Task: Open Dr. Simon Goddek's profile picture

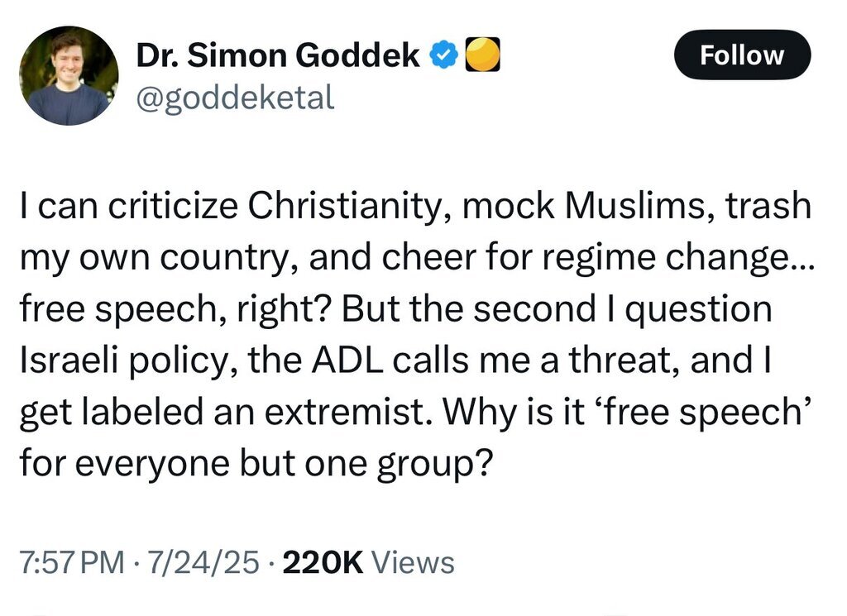Action: coord(69,76)
